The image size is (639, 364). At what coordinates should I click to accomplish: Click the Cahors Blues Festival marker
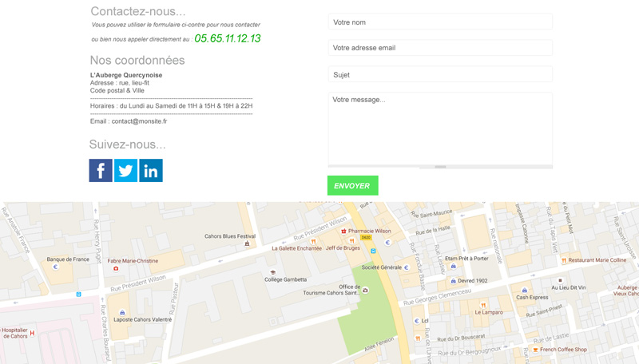[247, 243]
